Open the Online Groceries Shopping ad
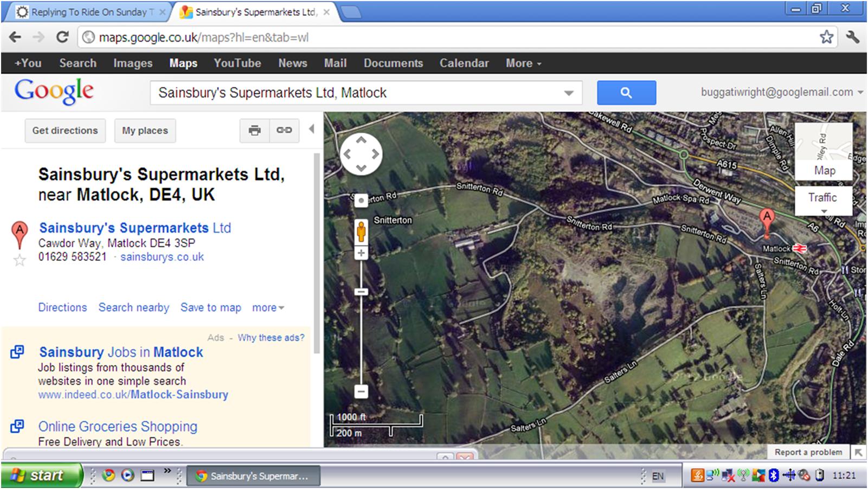This screenshot has height=489, width=868. click(118, 427)
